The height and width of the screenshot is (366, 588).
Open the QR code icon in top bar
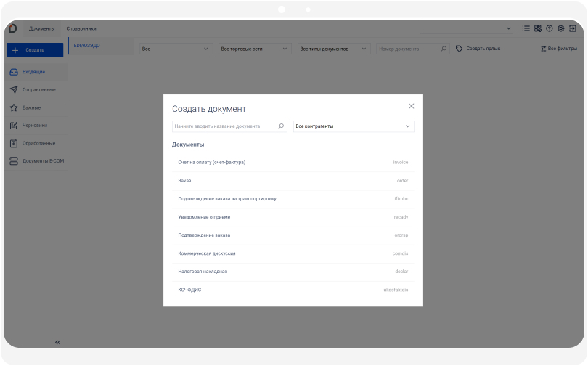click(x=538, y=28)
